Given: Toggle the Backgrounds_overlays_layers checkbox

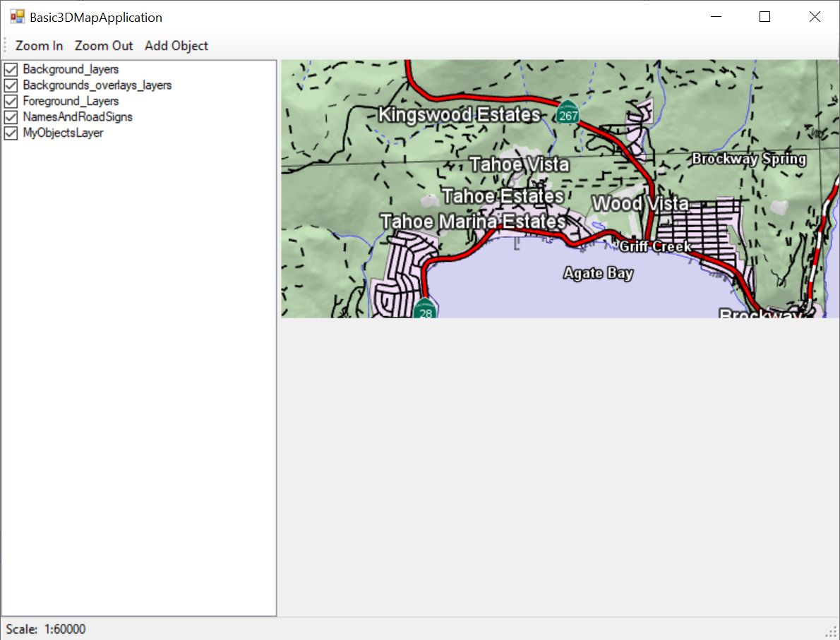Looking at the screenshot, I should pos(11,85).
